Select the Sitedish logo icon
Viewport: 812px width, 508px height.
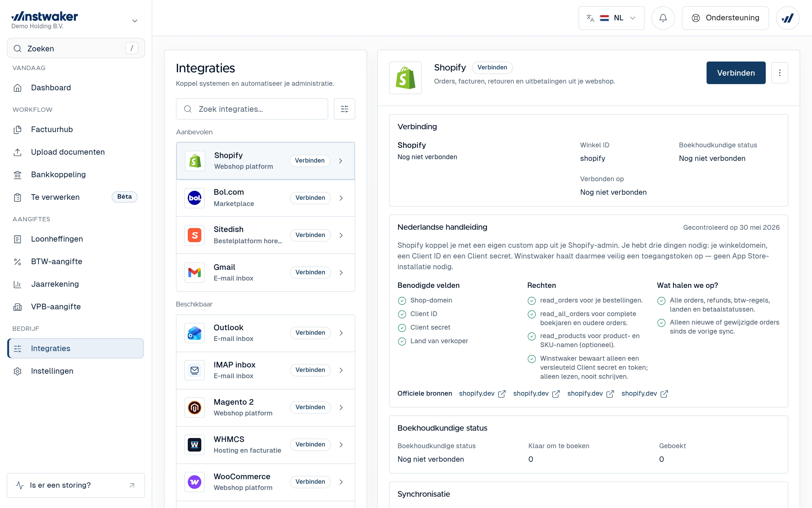pyautogui.click(x=195, y=236)
